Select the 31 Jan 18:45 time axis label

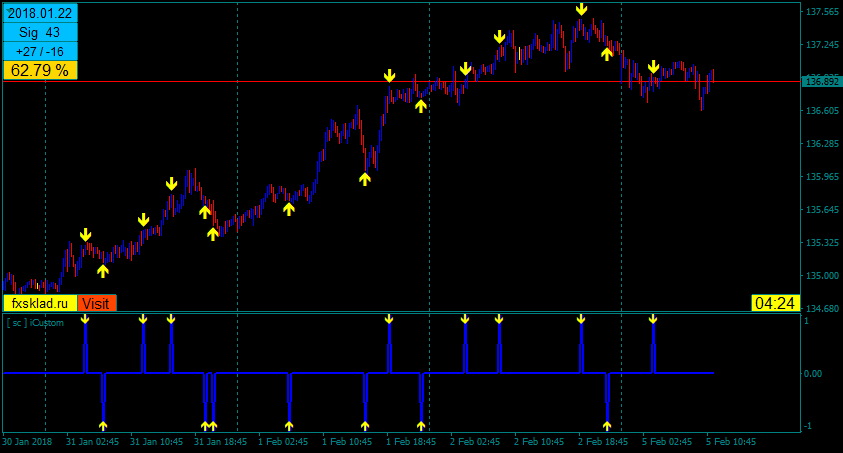coord(220,442)
